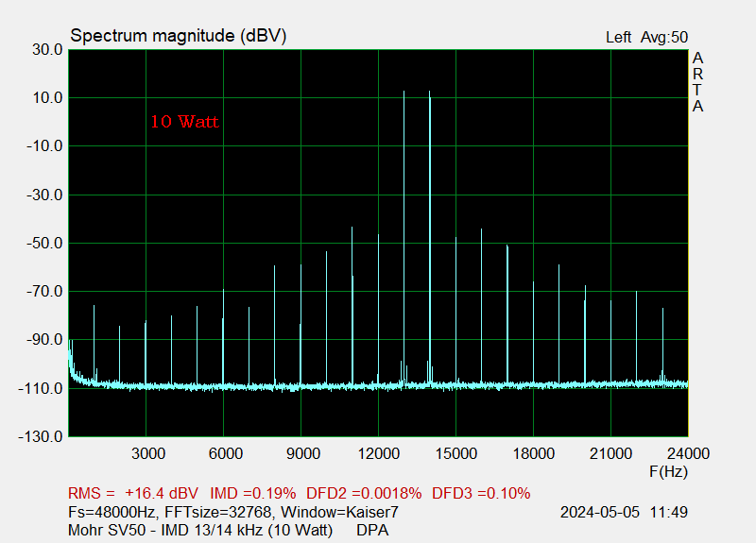
Task: Click the vertical 'ARTA' label
Action: [697, 82]
